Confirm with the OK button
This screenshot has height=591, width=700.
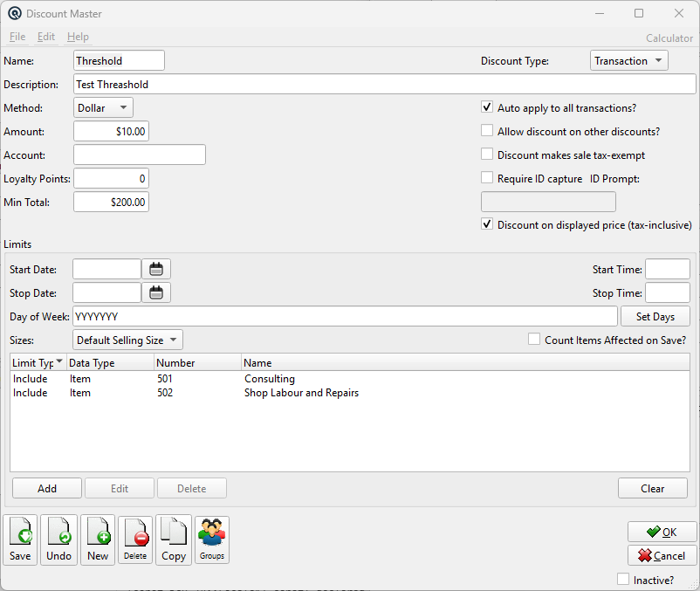tap(662, 533)
